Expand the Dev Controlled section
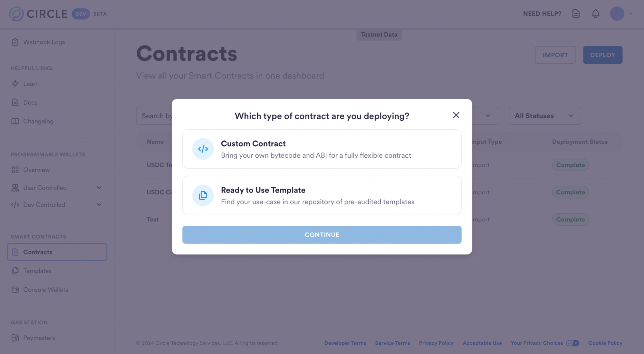Image resolution: width=644 pixels, height=354 pixels. pyautogui.click(x=99, y=205)
